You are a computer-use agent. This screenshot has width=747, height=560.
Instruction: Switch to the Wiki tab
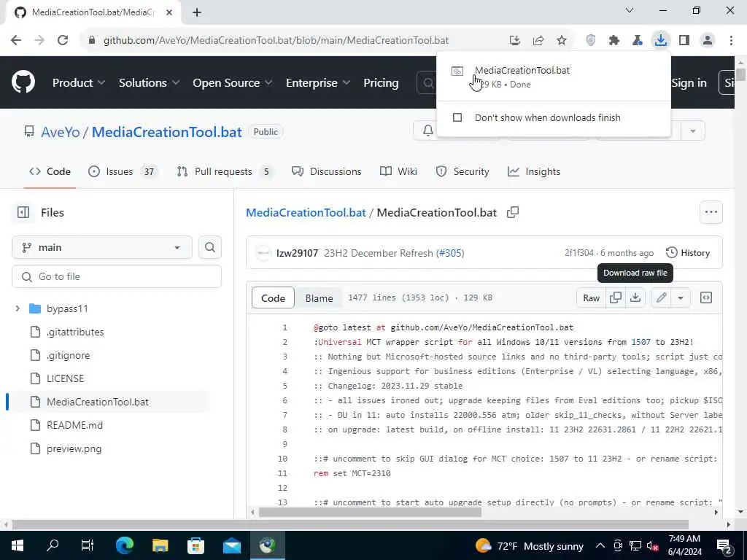(399, 171)
